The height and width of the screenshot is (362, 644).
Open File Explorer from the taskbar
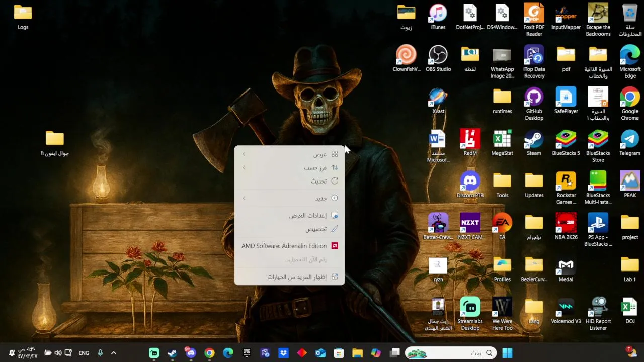tap(357, 353)
